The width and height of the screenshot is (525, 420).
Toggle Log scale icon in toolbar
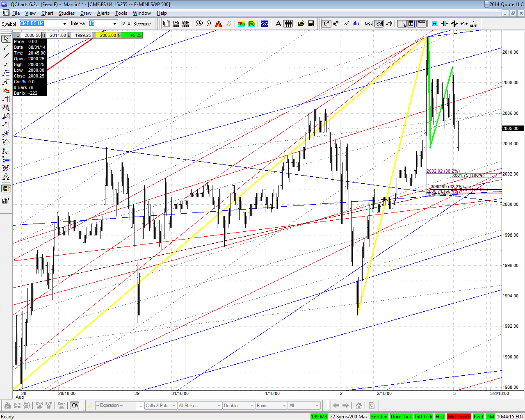click(x=369, y=24)
